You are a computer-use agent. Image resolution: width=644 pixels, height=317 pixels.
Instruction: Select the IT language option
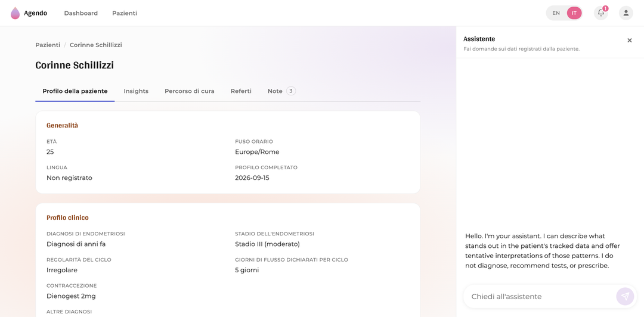tap(574, 13)
